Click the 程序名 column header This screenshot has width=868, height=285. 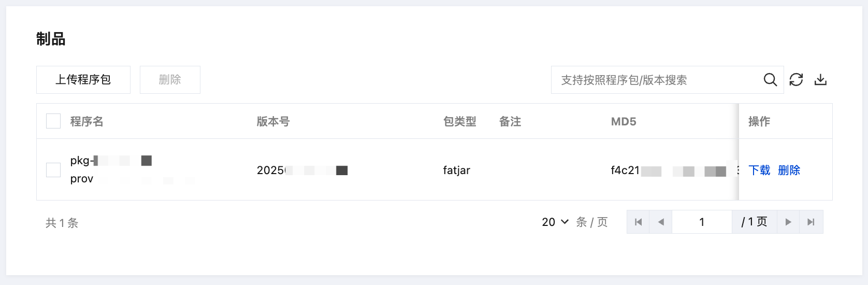pos(87,121)
